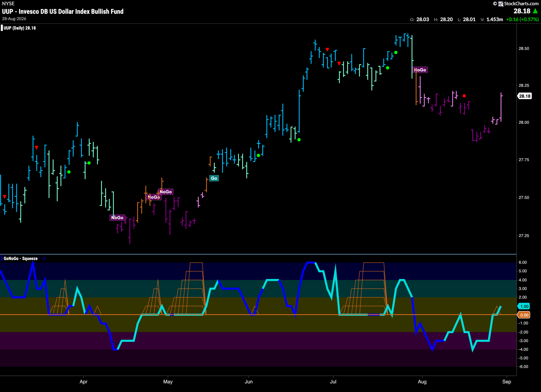This screenshot has height=392, width=541.
Task: Click the green dot in late March
Action: [x=69, y=172]
